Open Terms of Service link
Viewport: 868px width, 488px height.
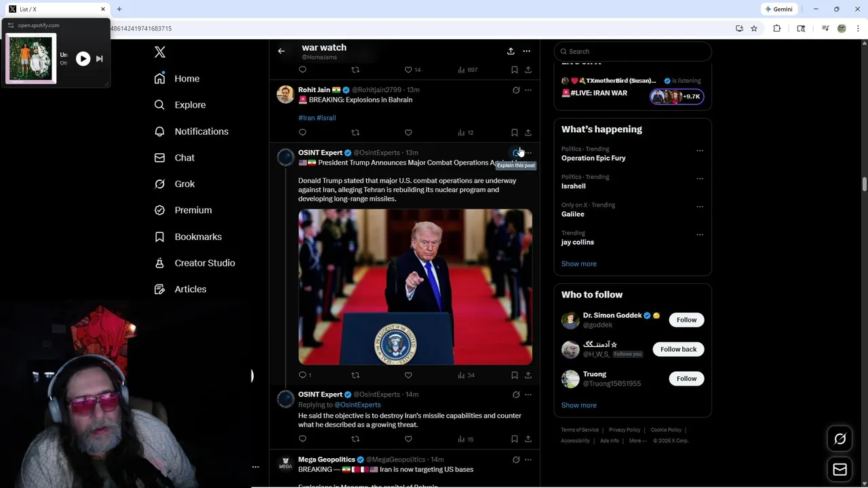[580, 430]
